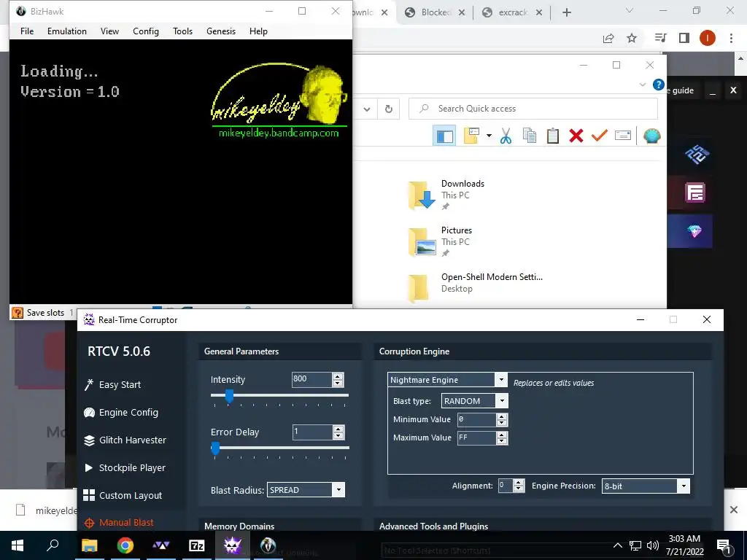Click the Search Quick access box
Image resolution: width=747 pixels, height=560 pixels.
(533, 109)
